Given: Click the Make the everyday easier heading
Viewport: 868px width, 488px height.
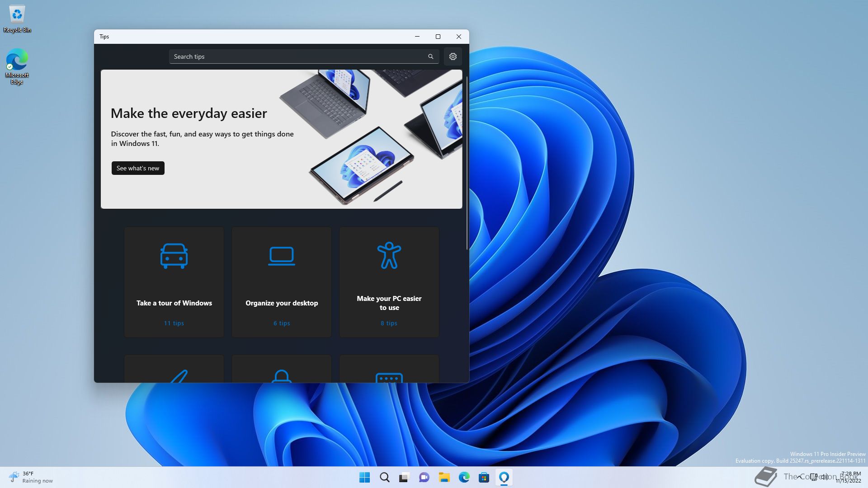Looking at the screenshot, I should 189,113.
